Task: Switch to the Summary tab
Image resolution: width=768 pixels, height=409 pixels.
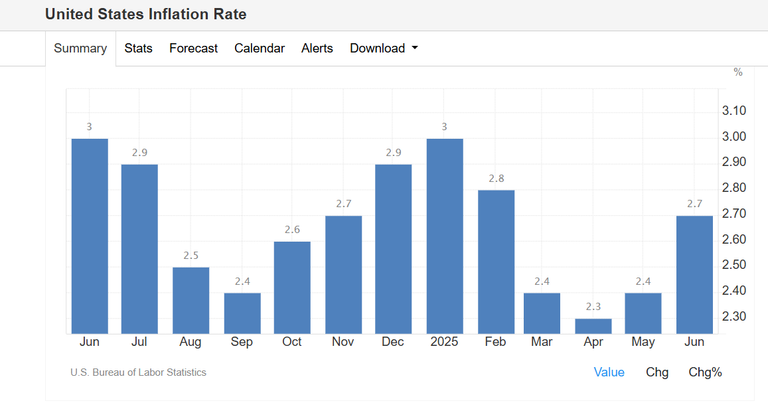Action: [80, 48]
